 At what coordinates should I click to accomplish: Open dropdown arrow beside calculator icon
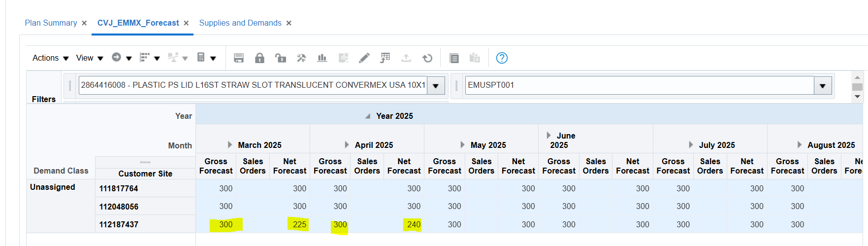pyautogui.click(x=213, y=59)
